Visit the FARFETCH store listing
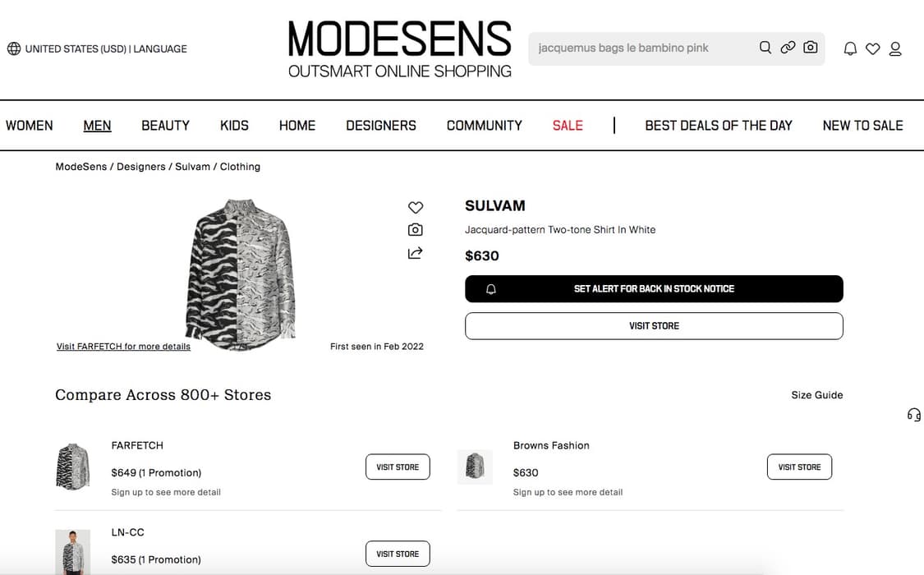 tap(398, 467)
